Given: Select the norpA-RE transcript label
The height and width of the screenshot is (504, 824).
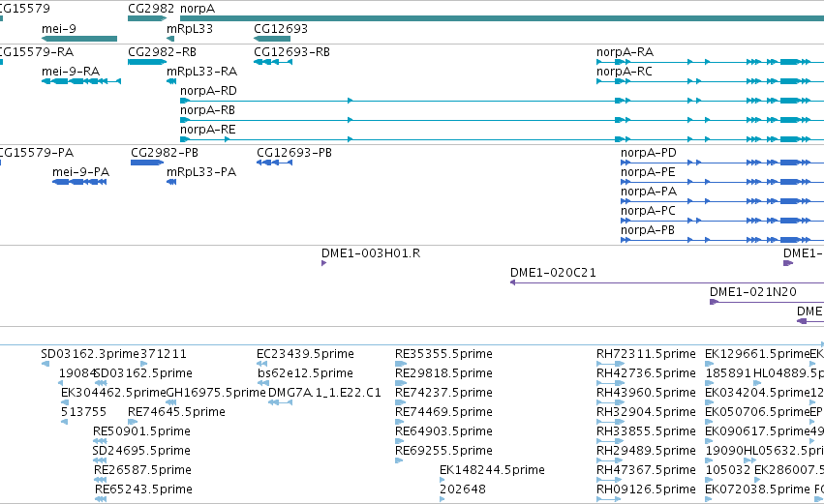Looking at the screenshot, I should click(208, 130).
